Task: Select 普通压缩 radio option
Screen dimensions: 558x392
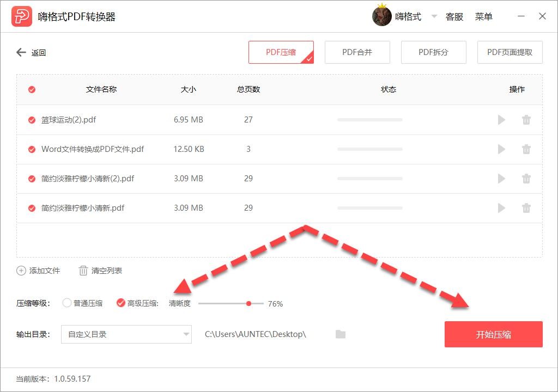Action: (x=66, y=303)
